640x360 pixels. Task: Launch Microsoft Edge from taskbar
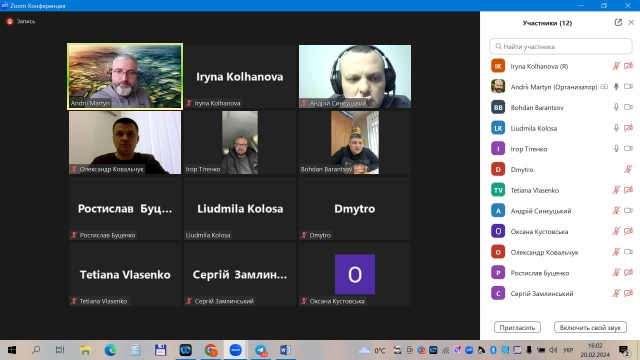110,350
